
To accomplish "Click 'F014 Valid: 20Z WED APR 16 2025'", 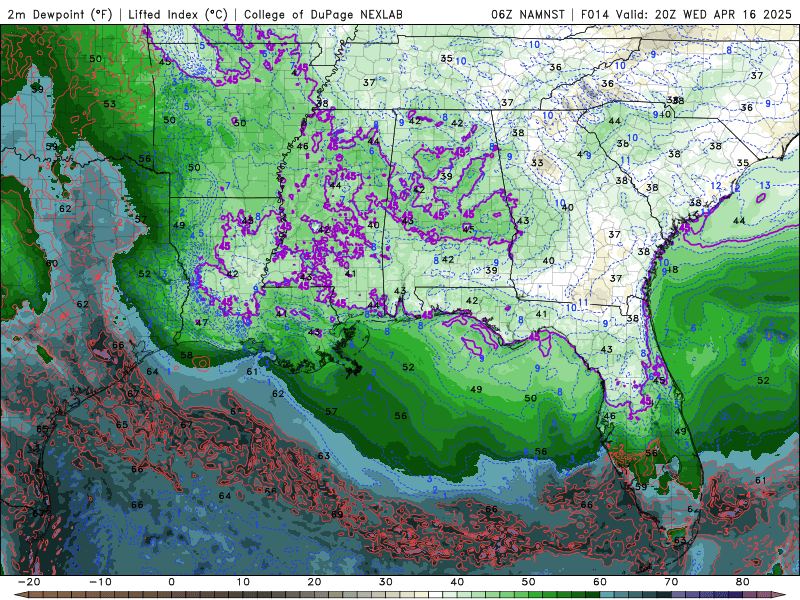I will [686, 15].
